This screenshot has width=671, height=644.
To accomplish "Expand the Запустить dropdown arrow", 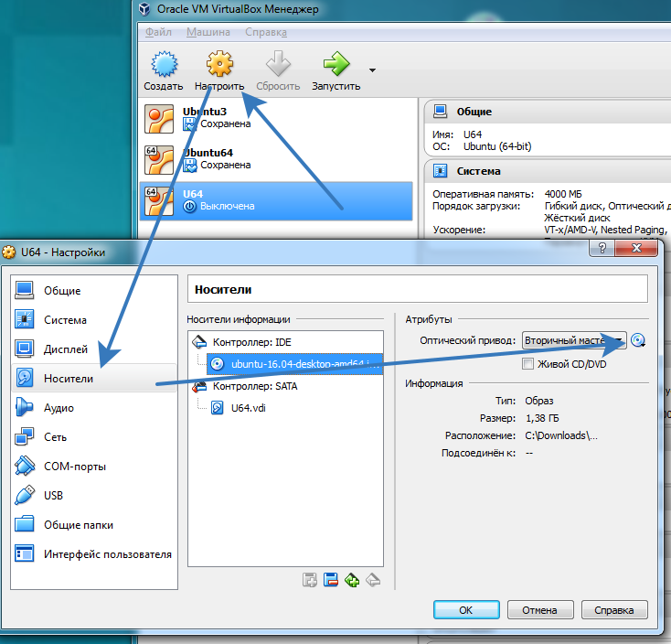I will point(372,70).
